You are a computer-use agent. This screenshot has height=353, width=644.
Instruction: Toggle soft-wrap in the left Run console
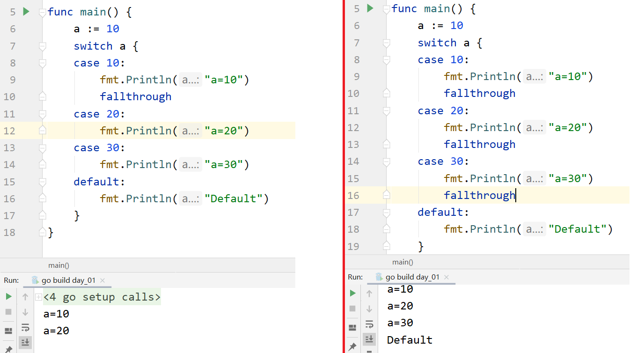click(25, 327)
